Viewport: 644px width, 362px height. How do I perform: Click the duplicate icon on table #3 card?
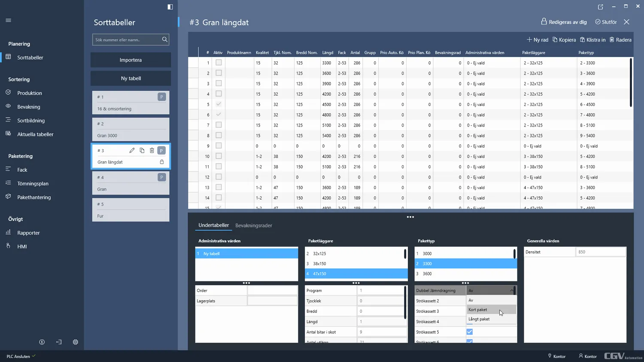(x=142, y=151)
